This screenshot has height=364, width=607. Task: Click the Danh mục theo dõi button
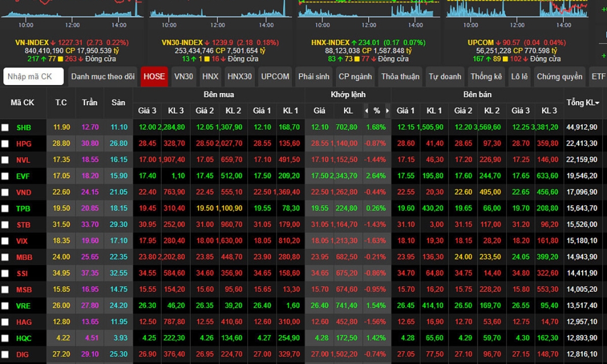103,76
